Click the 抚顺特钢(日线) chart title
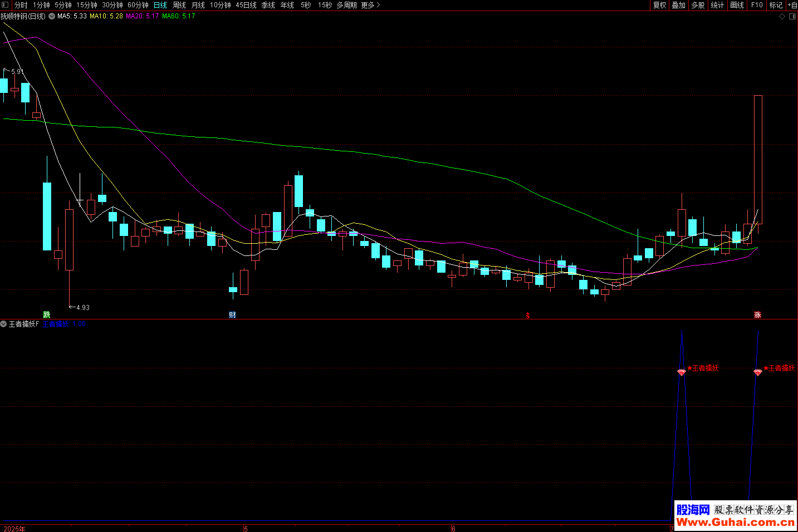798x532 pixels. click(x=23, y=17)
